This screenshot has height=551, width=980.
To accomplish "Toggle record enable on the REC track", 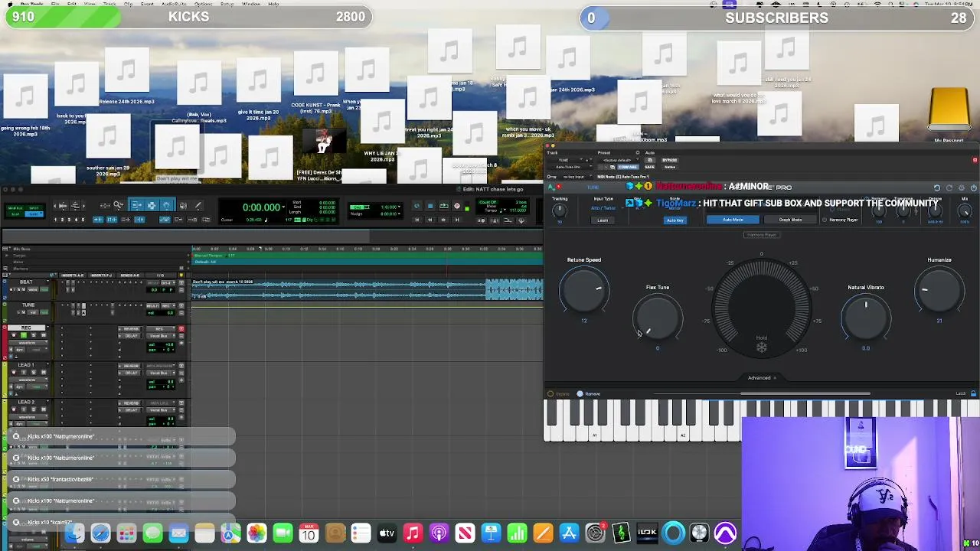I will (x=14, y=335).
